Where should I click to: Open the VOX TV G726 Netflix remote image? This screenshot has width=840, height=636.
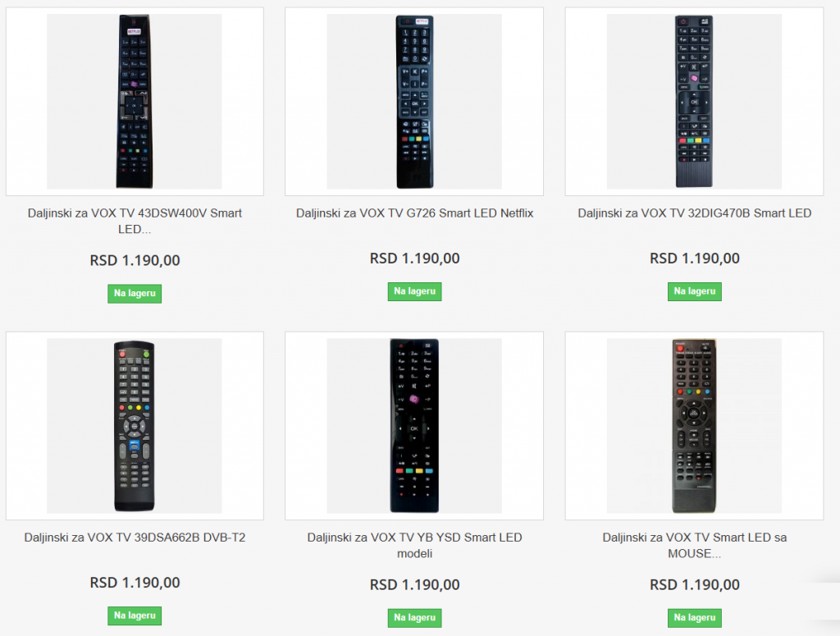point(414,102)
